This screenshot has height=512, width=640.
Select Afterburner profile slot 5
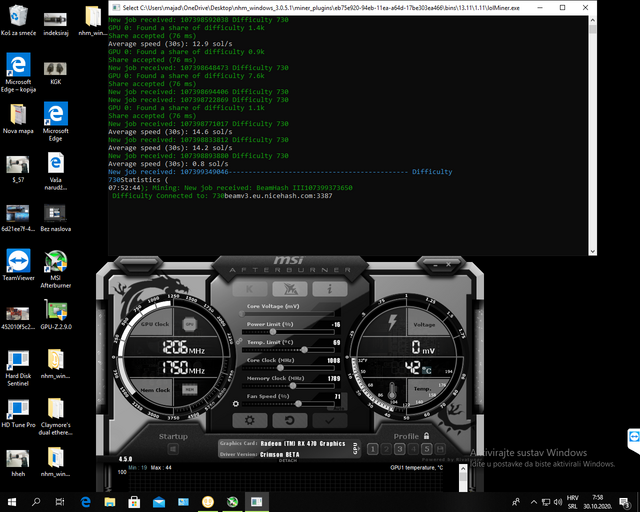[x=427, y=449]
